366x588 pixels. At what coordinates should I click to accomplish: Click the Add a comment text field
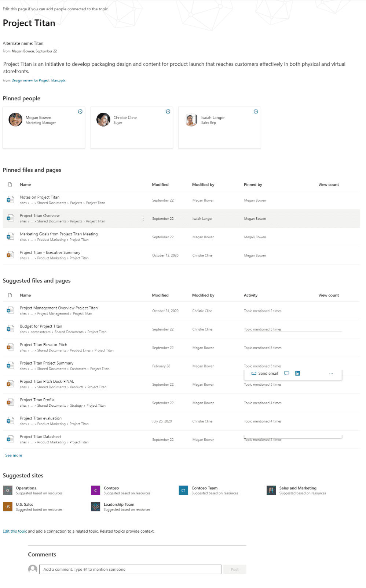130,569
